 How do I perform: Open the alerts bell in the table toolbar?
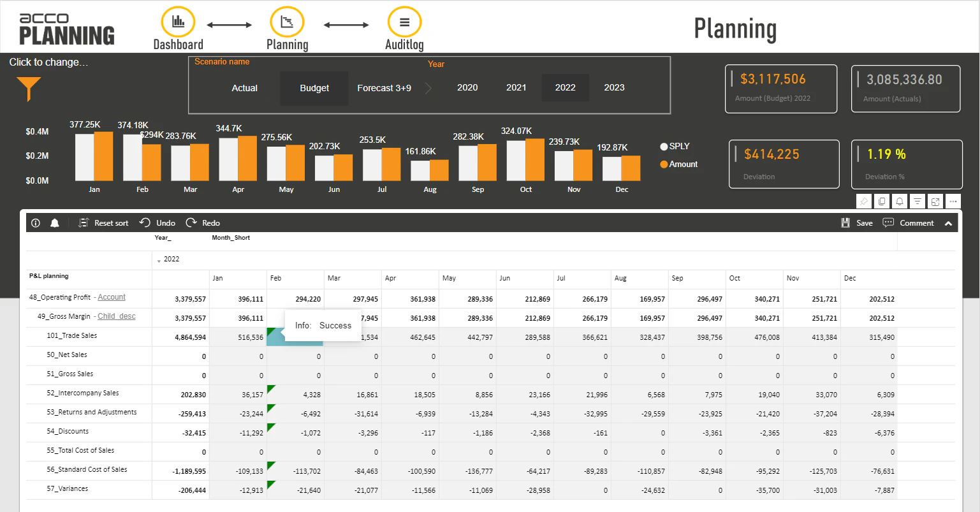point(54,223)
